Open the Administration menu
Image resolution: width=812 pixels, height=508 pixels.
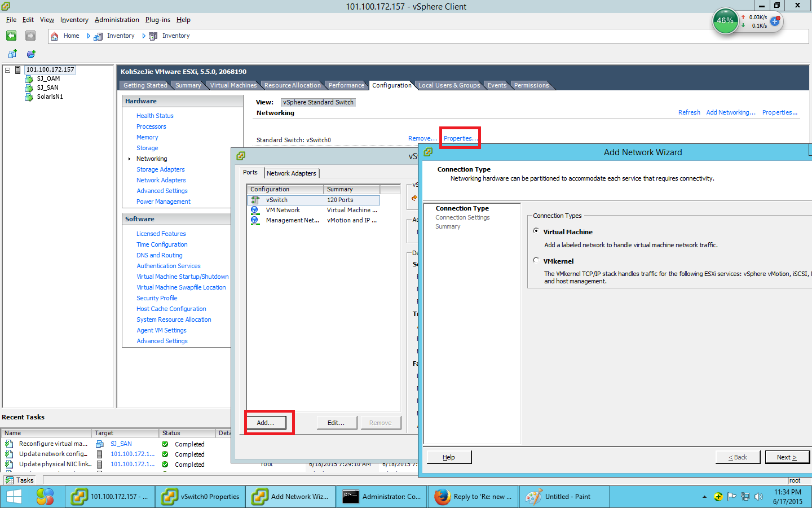117,20
